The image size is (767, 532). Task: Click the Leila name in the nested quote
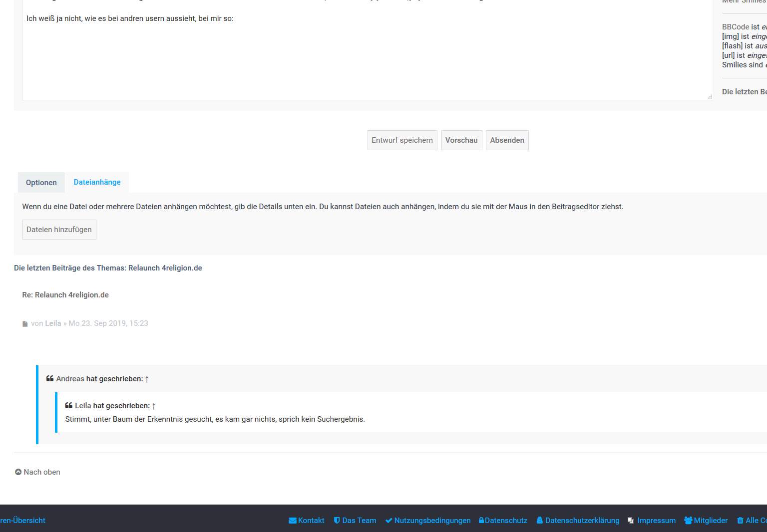(x=83, y=406)
